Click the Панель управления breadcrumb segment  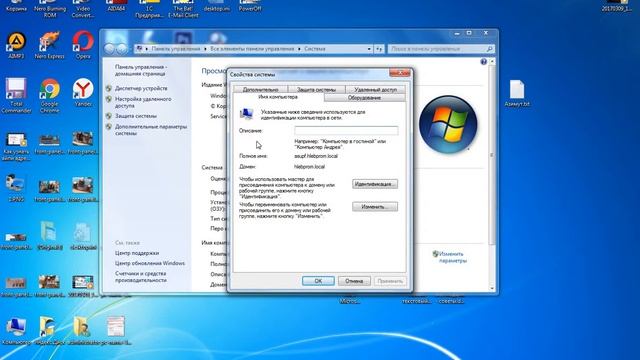pos(176,49)
